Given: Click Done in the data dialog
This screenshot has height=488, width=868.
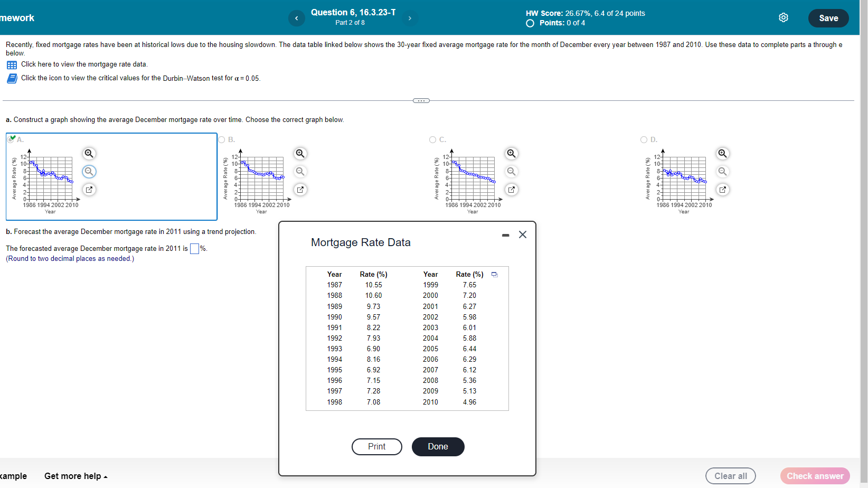Looking at the screenshot, I should (438, 446).
